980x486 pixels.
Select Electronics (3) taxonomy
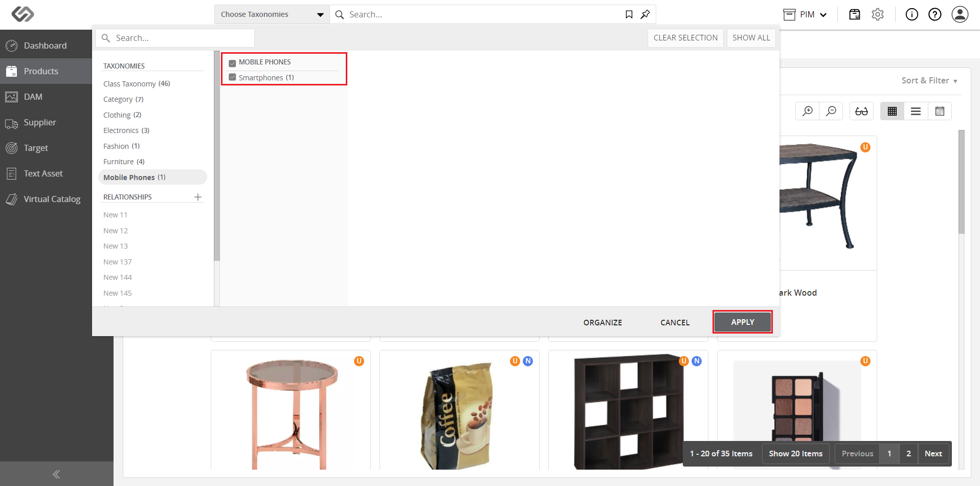pyautogui.click(x=126, y=130)
